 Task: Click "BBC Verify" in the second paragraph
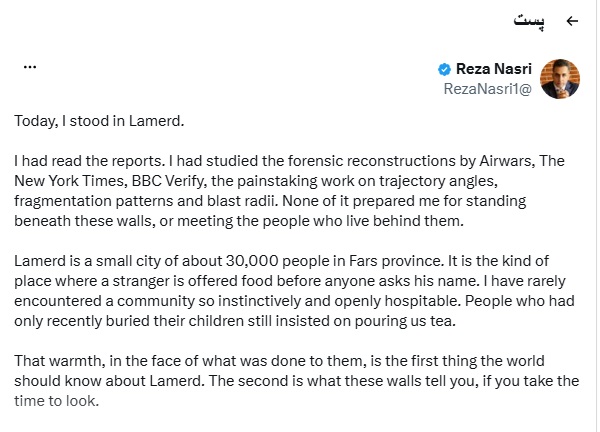(x=167, y=181)
